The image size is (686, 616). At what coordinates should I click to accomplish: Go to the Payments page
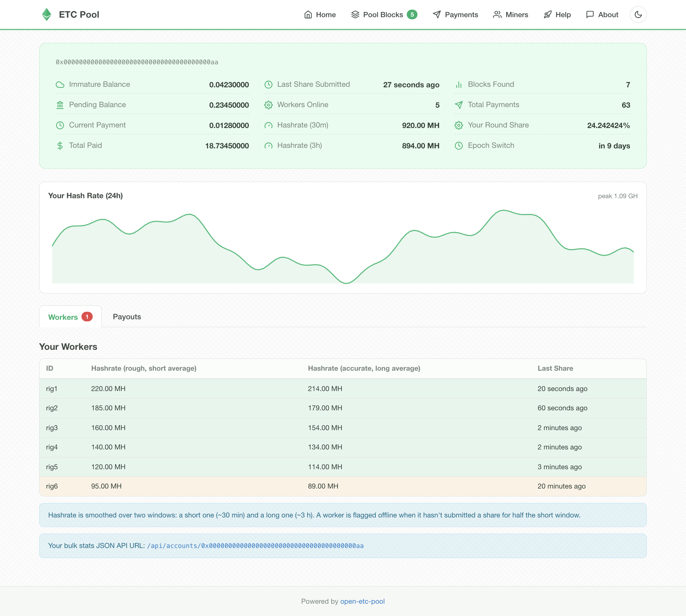pos(456,14)
